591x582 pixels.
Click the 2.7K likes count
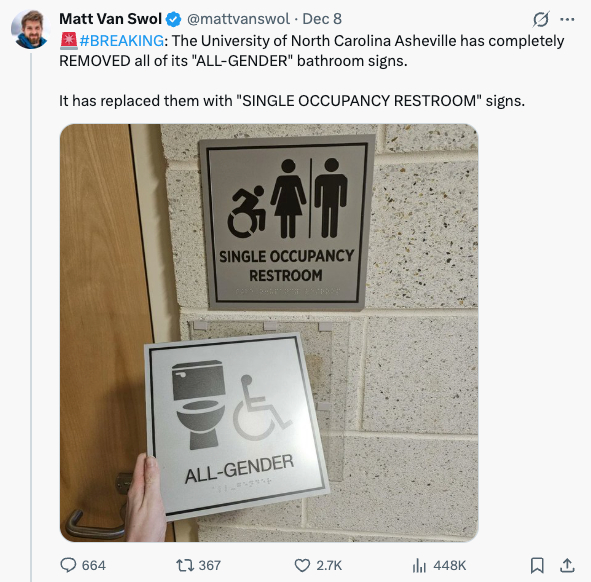tap(329, 565)
